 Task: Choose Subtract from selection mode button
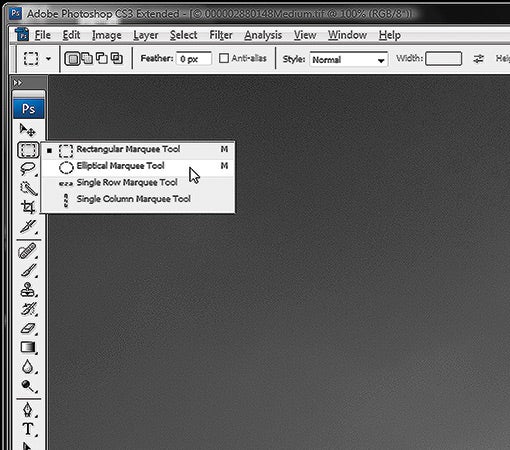click(x=102, y=58)
